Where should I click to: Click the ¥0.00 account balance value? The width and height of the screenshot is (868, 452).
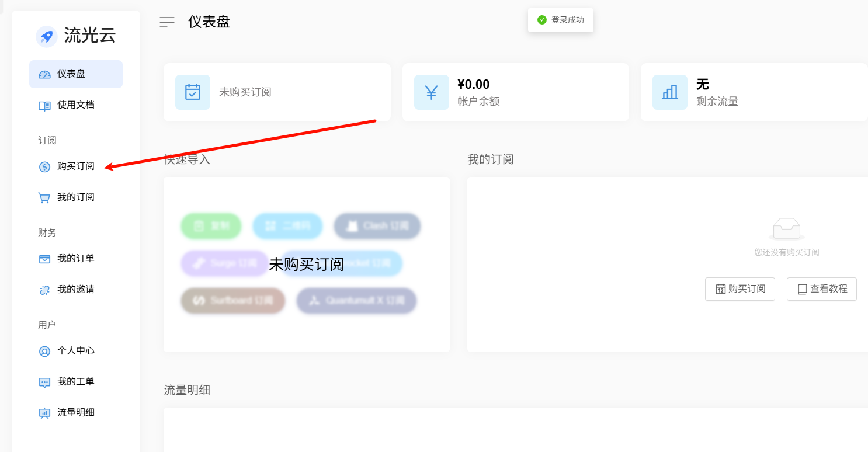point(474,85)
